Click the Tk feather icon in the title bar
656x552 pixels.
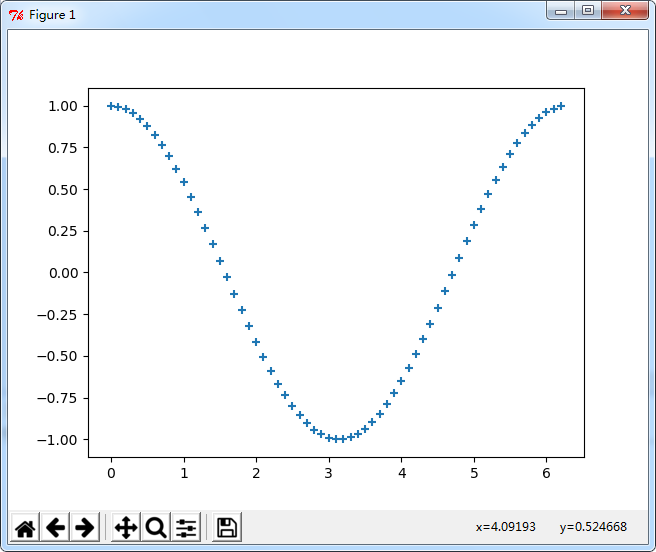tap(16, 15)
